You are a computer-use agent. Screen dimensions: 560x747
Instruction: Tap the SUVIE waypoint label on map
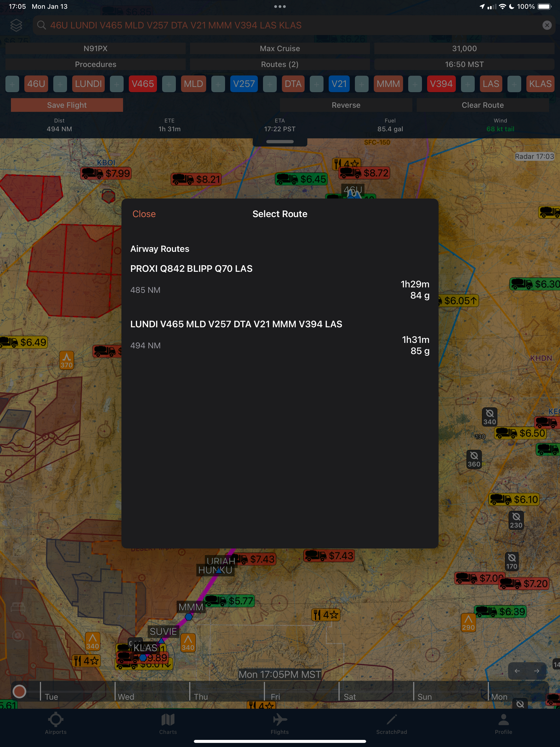point(164,632)
